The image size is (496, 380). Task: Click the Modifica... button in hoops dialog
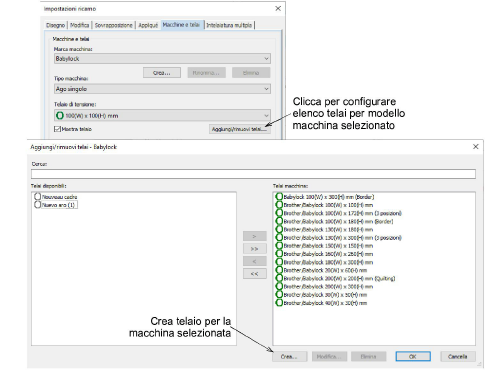329,356
